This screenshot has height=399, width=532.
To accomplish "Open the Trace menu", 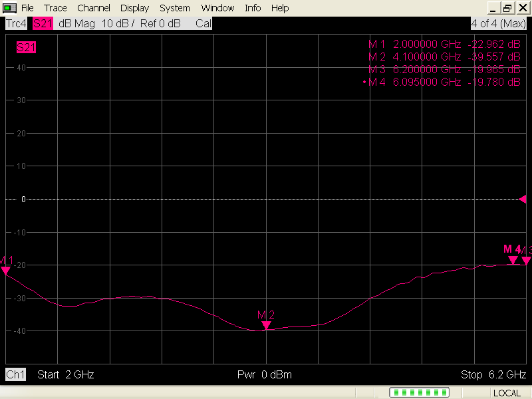I will tap(55, 7).
